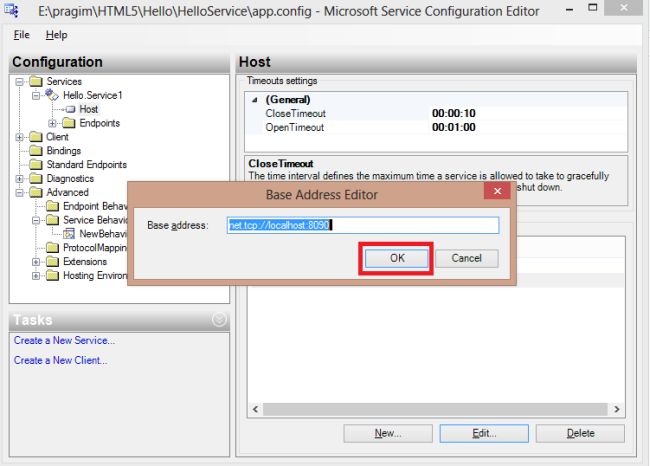Click the Base address text field
The width and height of the screenshot is (650, 466).
pyautogui.click(x=363, y=225)
